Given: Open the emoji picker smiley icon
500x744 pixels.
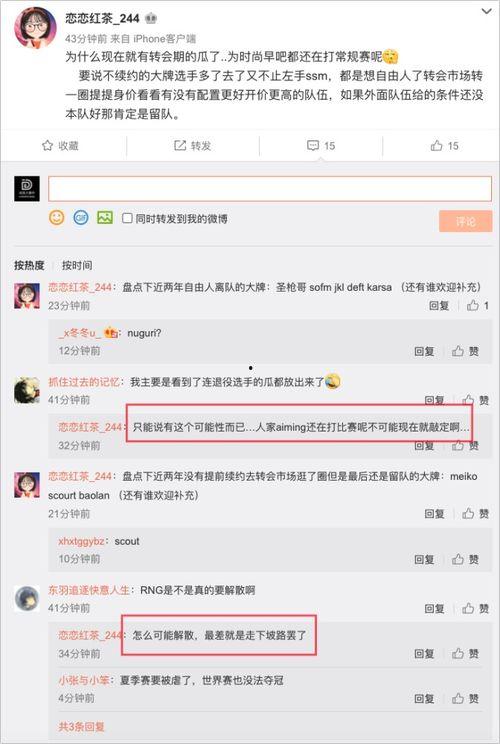Looking at the screenshot, I should pos(56,218).
